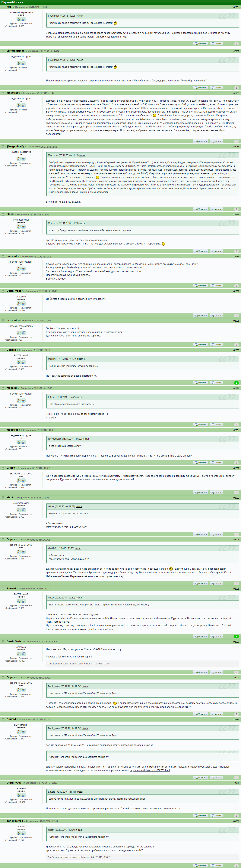
Task: Message icon under Eduard in post #2995
Action: tap(24, 601)
